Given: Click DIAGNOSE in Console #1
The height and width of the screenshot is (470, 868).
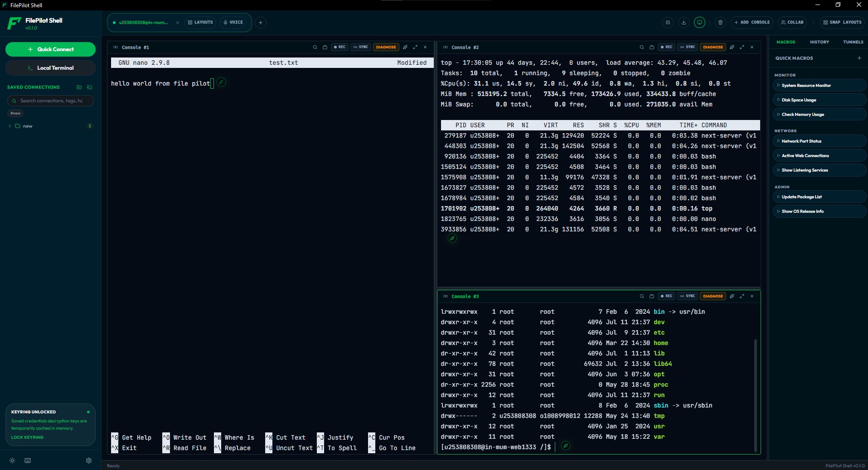Looking at the screenshot, I should click(x=386, y=47).
